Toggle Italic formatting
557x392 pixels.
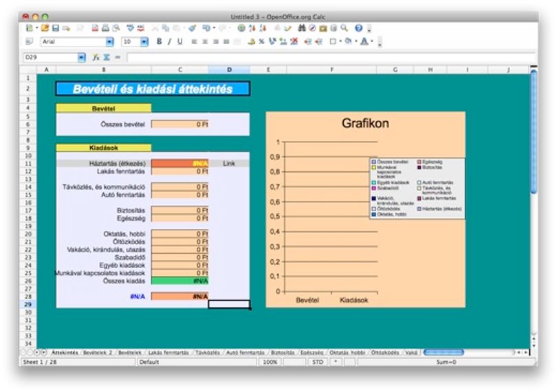(x=169, y=41)
